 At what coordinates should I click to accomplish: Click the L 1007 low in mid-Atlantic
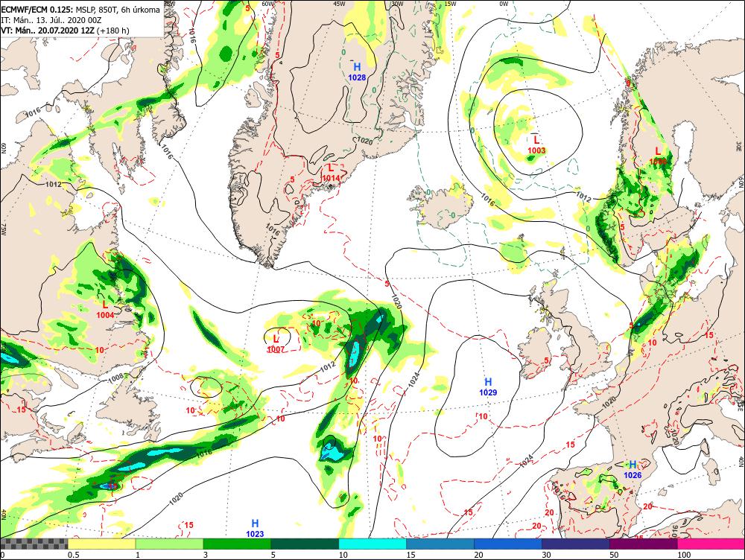pos(276,344)
